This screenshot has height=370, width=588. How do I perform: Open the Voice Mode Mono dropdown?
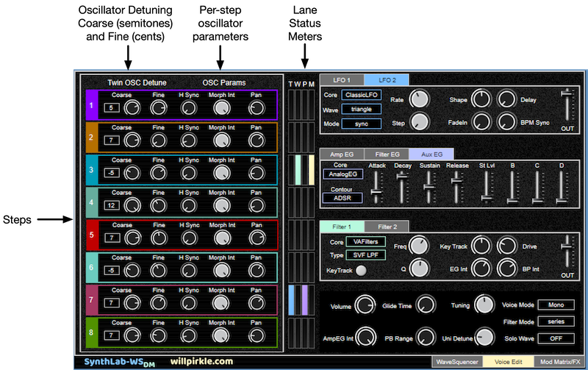(x=556, y=305)
